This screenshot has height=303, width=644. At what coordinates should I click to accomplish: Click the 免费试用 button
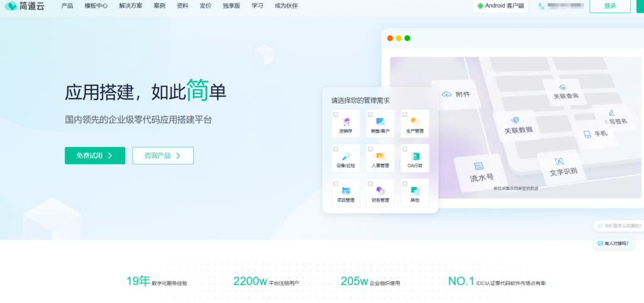95,156
